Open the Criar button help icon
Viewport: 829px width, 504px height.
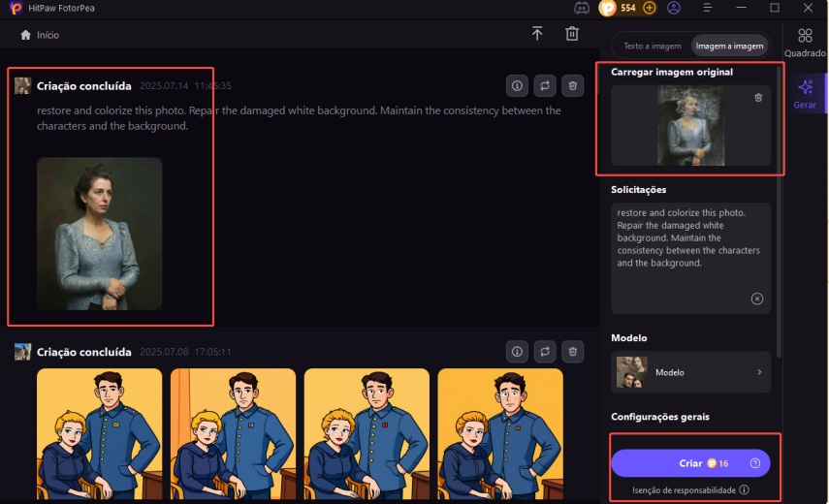755,463
